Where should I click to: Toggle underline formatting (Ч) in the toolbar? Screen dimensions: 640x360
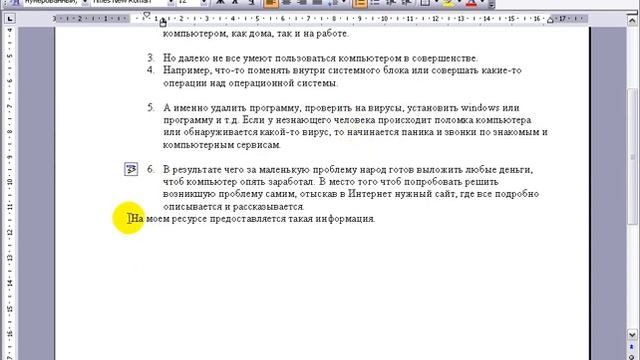(252, 2)
